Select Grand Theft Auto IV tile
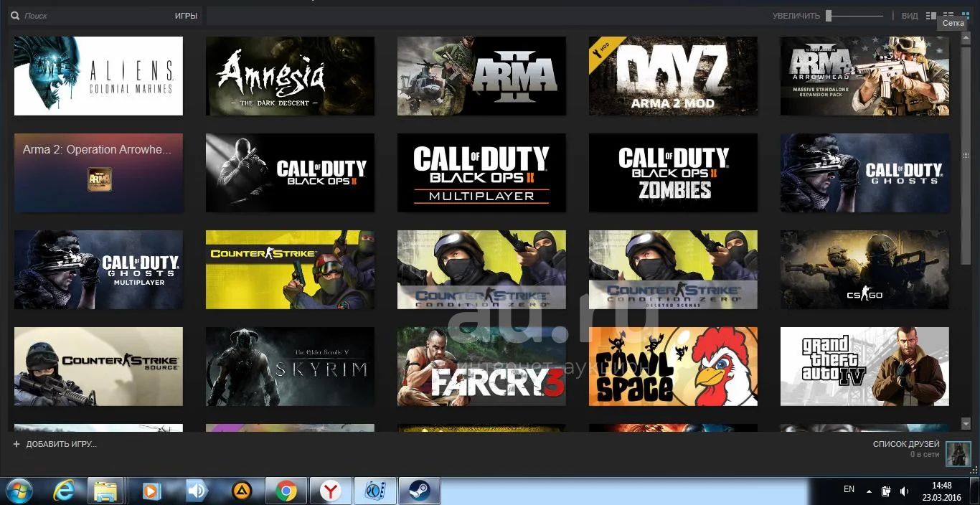The height and width of the screenshot is (505, 980). pos(864,367)
